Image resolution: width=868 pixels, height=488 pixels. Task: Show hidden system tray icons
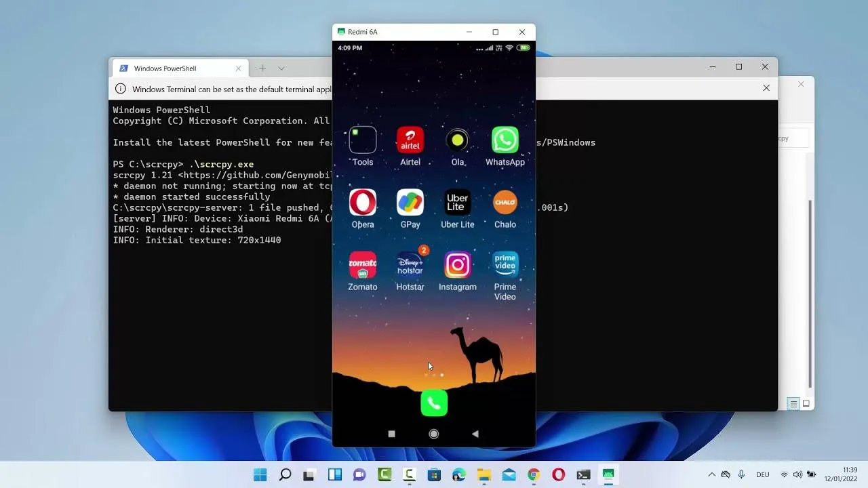click(x=711, y=475)
